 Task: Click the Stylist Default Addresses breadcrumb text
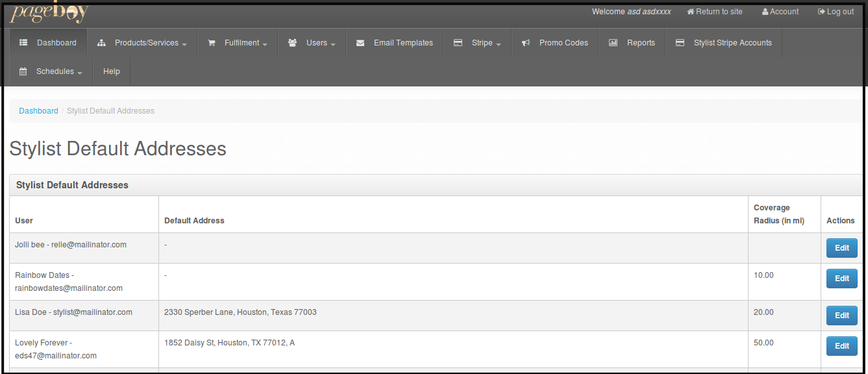[110, 111]
